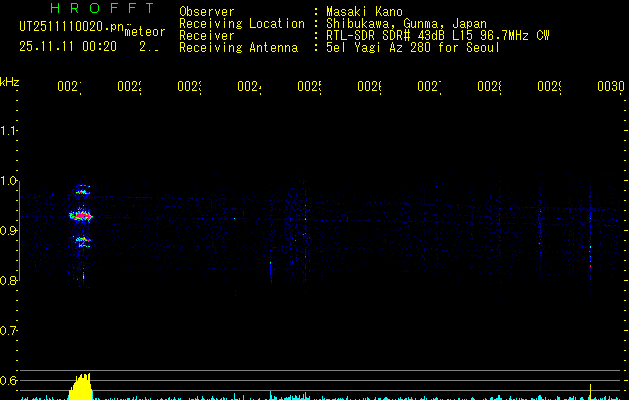Click the 1.0 kHz frequency axis label

click(8, 181)
